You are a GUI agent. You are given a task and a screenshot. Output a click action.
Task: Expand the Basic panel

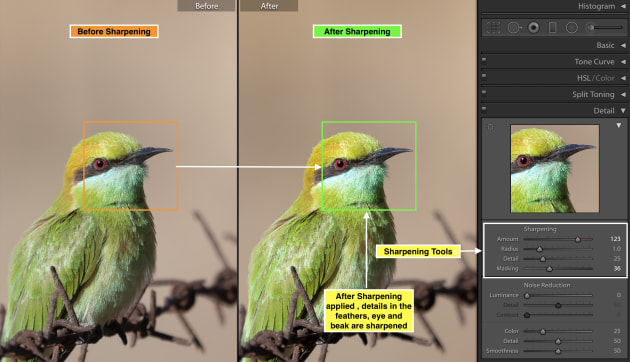point(623,45)
